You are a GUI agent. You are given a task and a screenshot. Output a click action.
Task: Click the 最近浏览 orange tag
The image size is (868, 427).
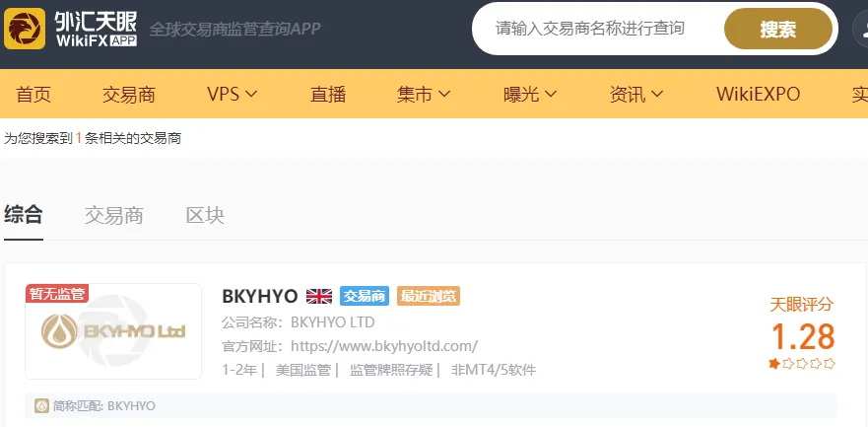click(x=429, y=296)
